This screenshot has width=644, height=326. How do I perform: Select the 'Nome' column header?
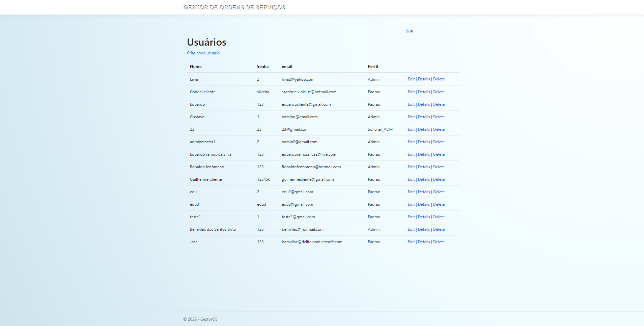[x=196, y=66]
